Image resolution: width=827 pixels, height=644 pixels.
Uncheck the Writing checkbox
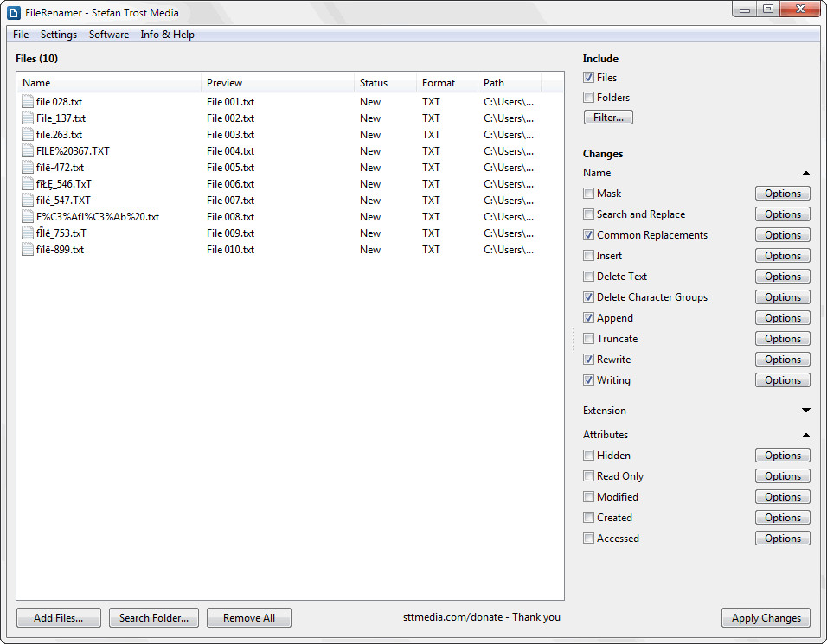[x=588, y=380]
